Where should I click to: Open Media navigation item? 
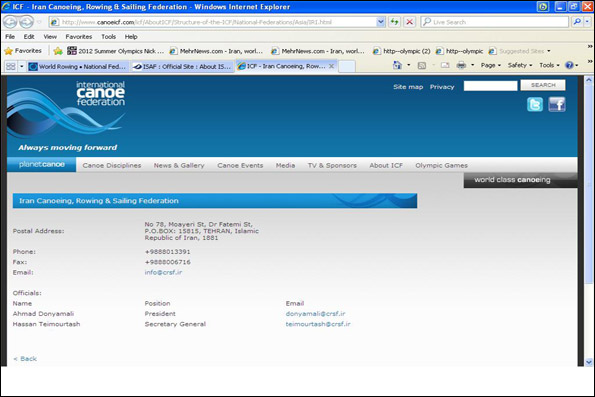tap(285, 165)
